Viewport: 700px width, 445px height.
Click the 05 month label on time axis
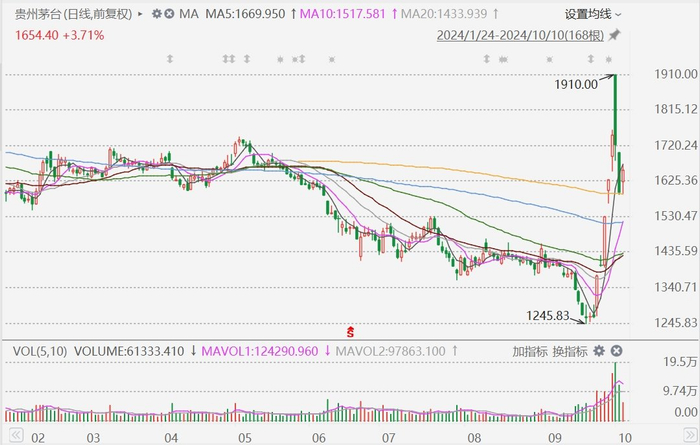point(245,438)
